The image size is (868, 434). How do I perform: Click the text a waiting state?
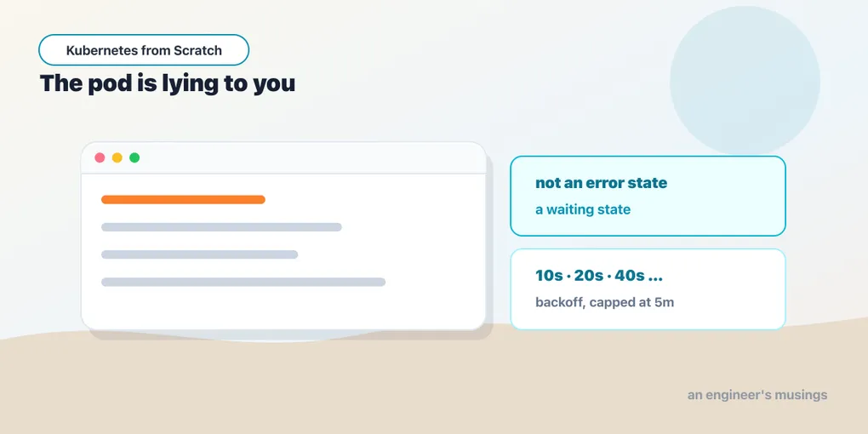[x=583, y=210]
